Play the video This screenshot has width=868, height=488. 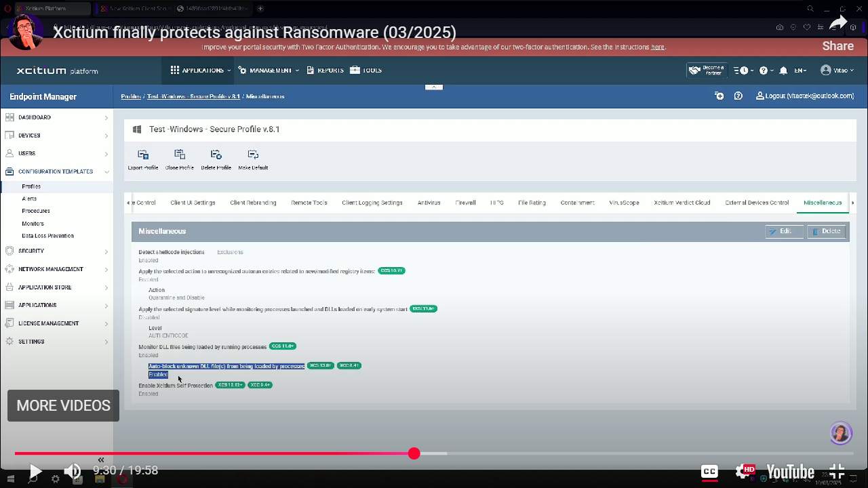point(36,471)
